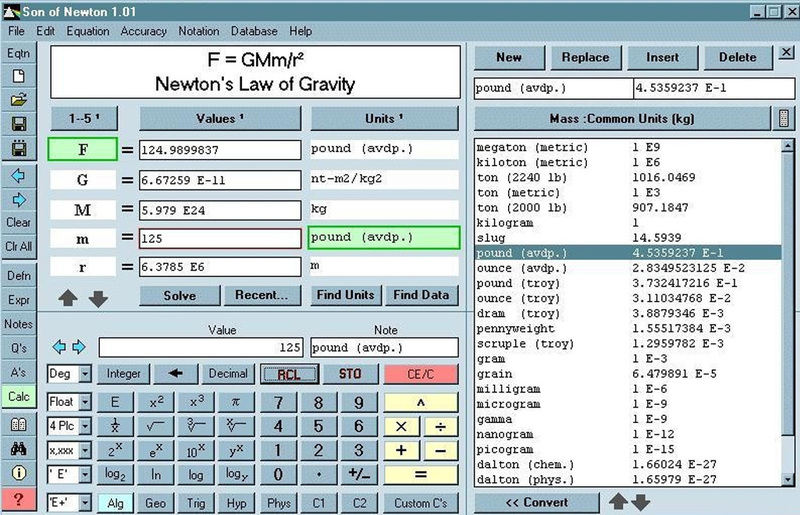Switch to Trig function set
Viewport: 800px width, 515px height.
coord(196,503)
